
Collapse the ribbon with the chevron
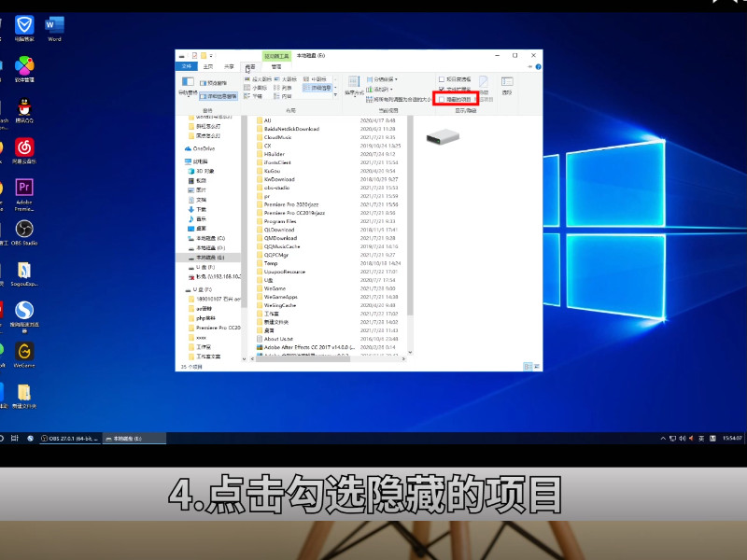(x=529, y=66)
